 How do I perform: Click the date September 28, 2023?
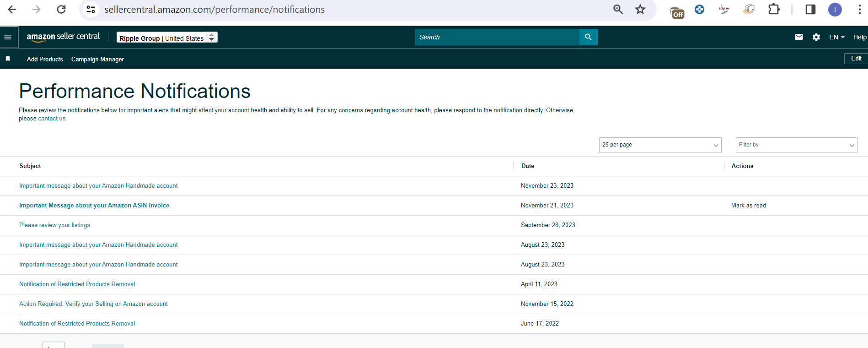click(548, 225)
